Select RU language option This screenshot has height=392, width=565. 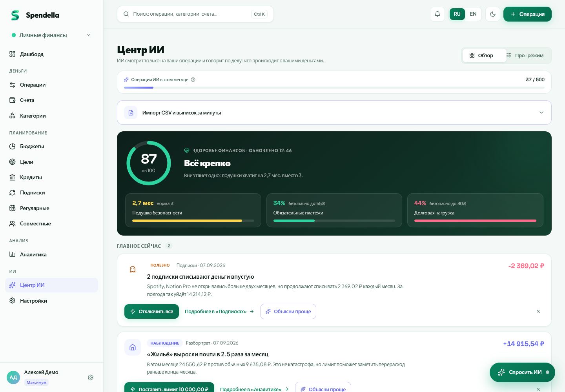click(x=457, y=14)
